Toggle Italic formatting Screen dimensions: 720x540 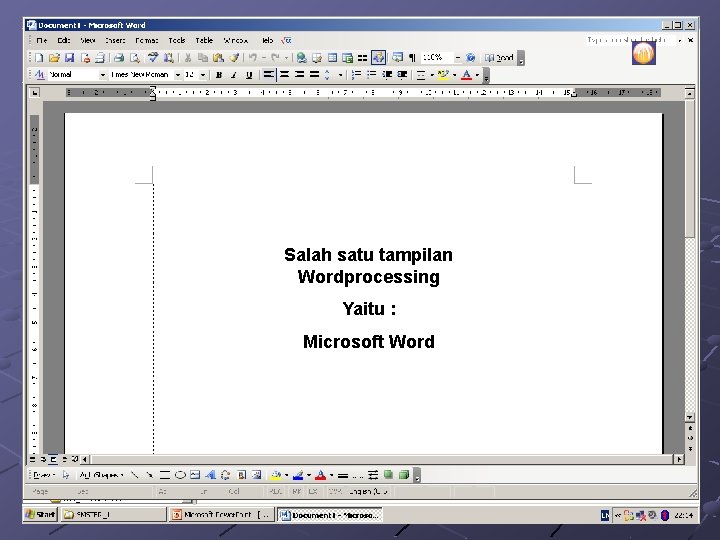click(x=234, y=74)
